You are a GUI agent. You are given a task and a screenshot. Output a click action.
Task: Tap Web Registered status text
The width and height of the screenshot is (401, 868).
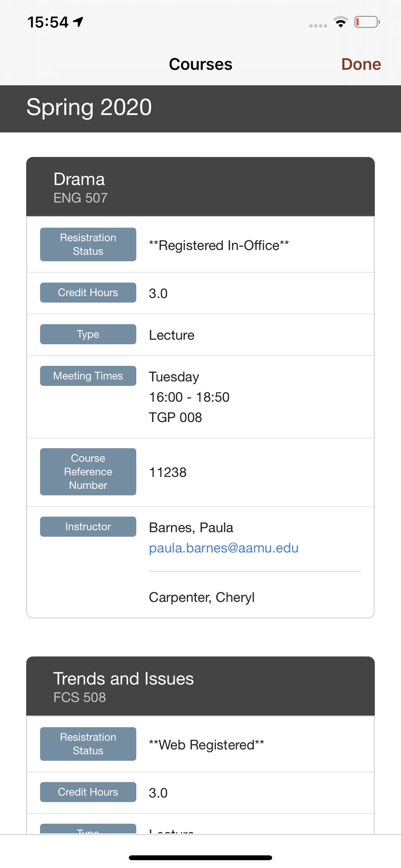[206, 745]
